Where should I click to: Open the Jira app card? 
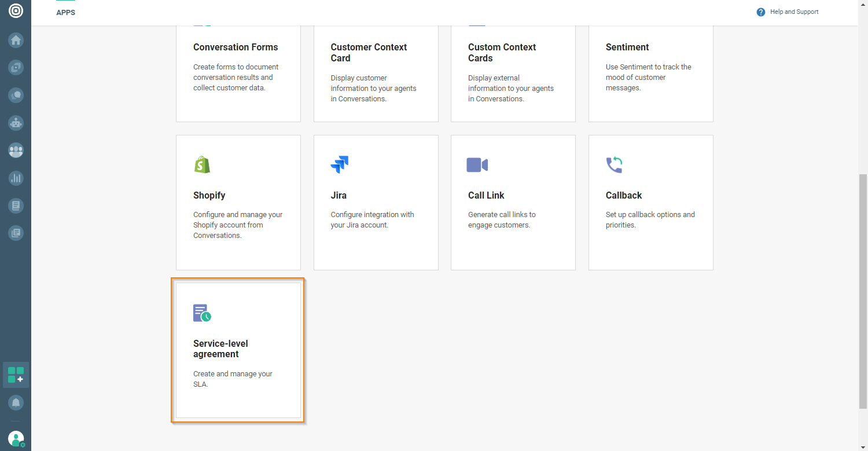coord(376,203)
